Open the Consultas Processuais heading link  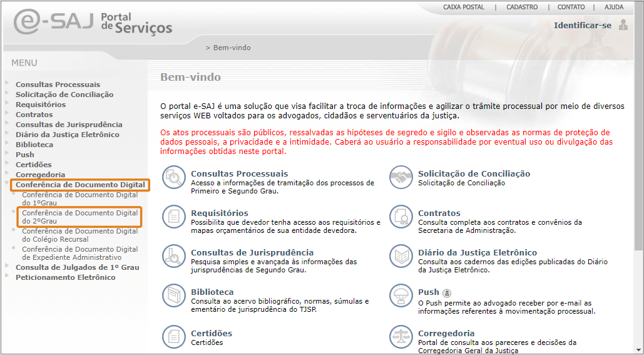(x=240, y=174)
